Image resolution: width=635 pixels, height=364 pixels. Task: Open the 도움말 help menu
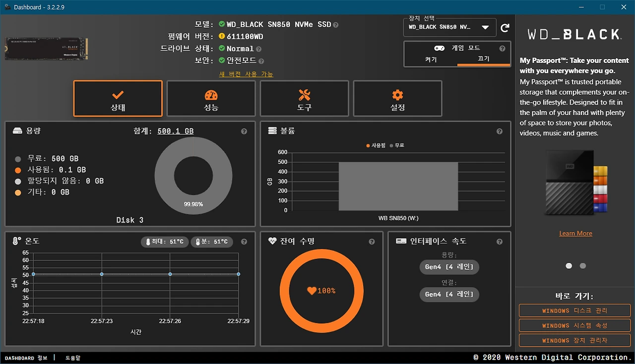(72, 358)
